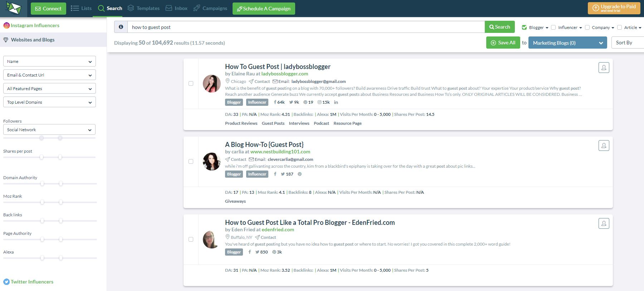Image resolution: width=644 pixels, height=291 pixels.
Task: Uncheck the Blogger filter checkbox
Action: coord(524,28)
